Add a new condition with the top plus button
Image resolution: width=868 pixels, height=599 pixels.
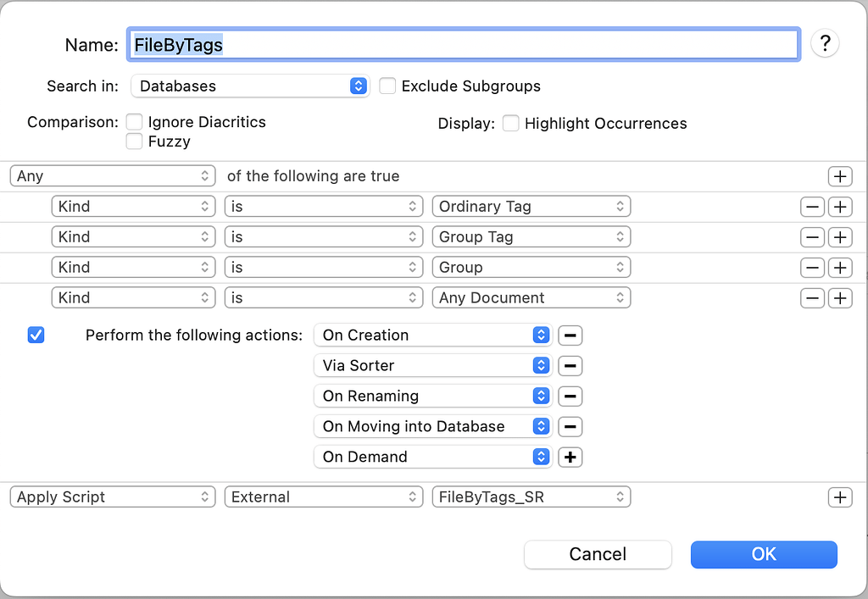[x=840, y=176]
